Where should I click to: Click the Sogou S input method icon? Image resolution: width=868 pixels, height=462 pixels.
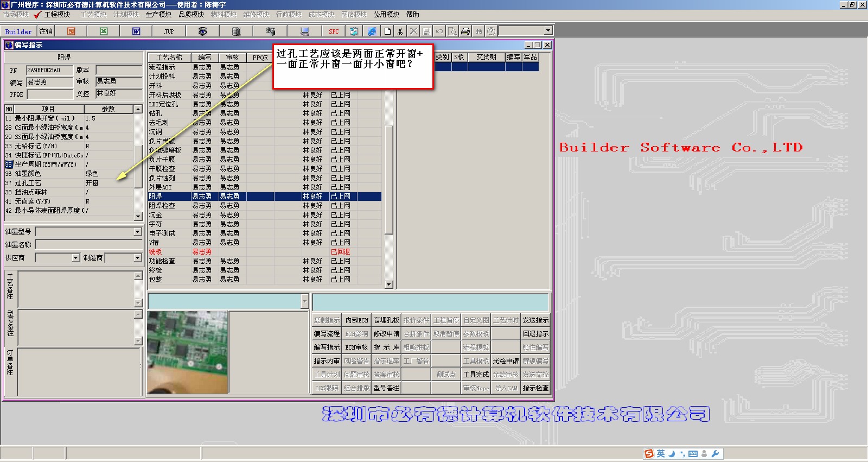pos(649,454)
